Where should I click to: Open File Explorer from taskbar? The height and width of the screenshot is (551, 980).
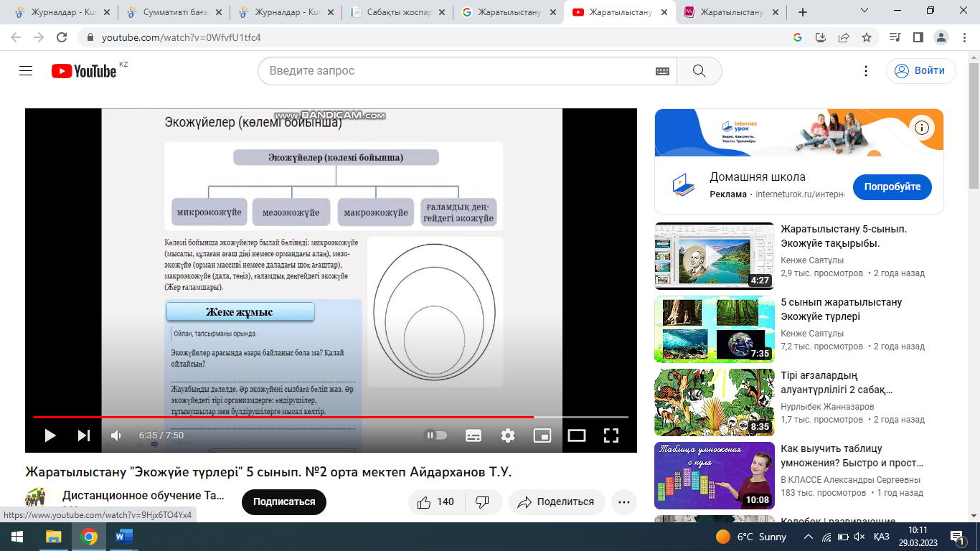54,537
